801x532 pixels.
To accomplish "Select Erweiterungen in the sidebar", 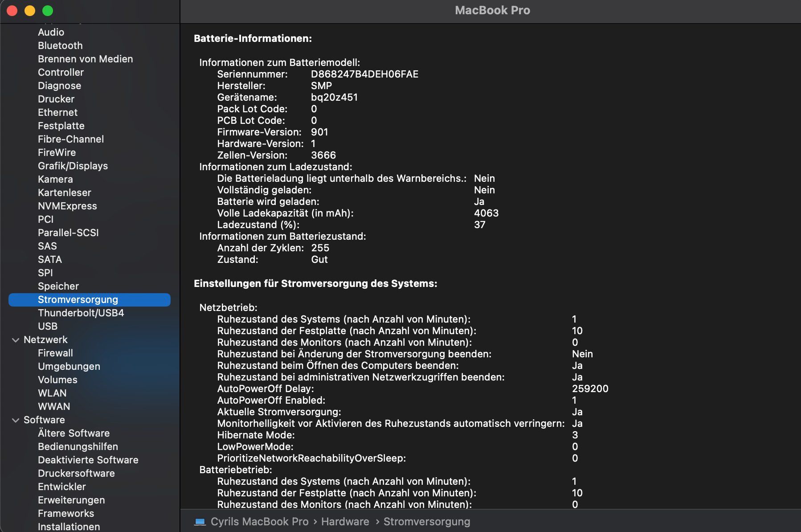I will point(71,500).
